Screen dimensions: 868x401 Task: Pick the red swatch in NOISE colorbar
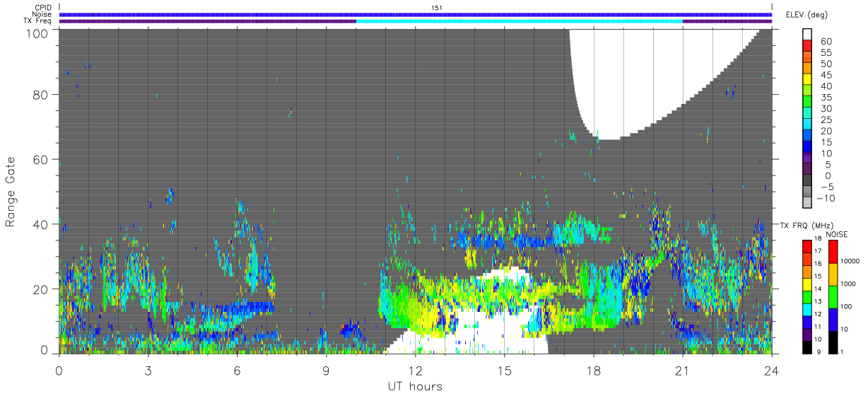[x=833, y=251]
